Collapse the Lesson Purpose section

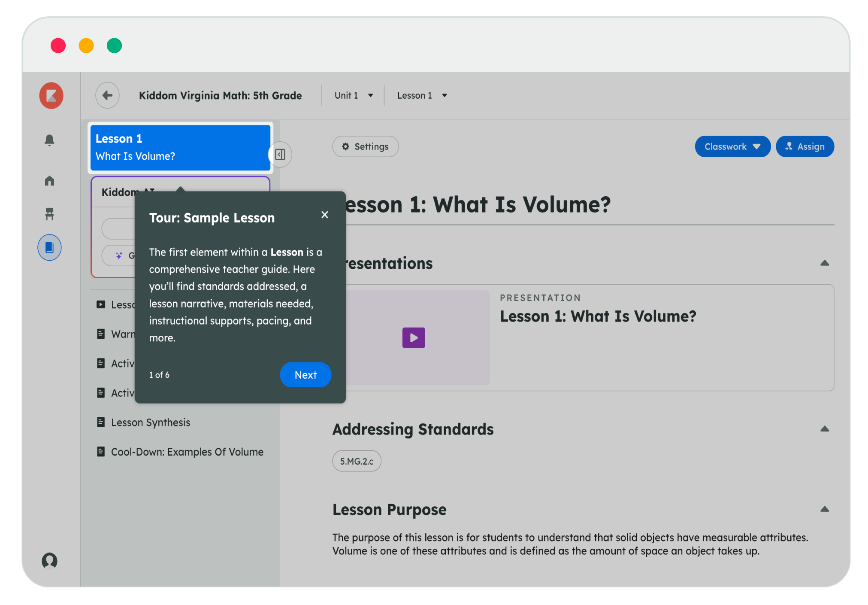[x=824, y=509]
